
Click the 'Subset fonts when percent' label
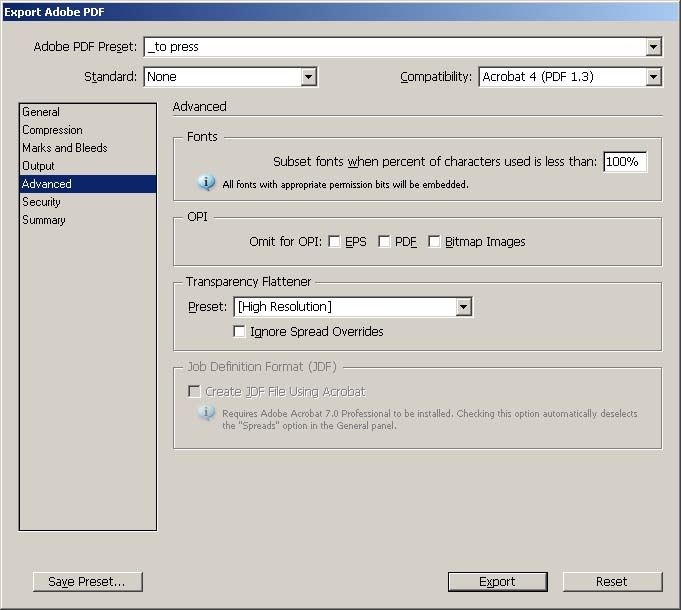click(435, 162)
